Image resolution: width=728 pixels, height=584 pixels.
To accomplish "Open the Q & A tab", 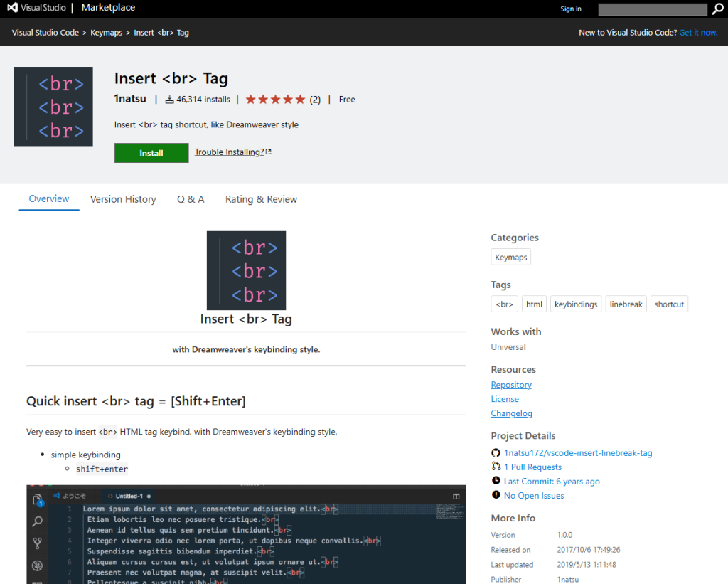I will [x=191, y=199].
